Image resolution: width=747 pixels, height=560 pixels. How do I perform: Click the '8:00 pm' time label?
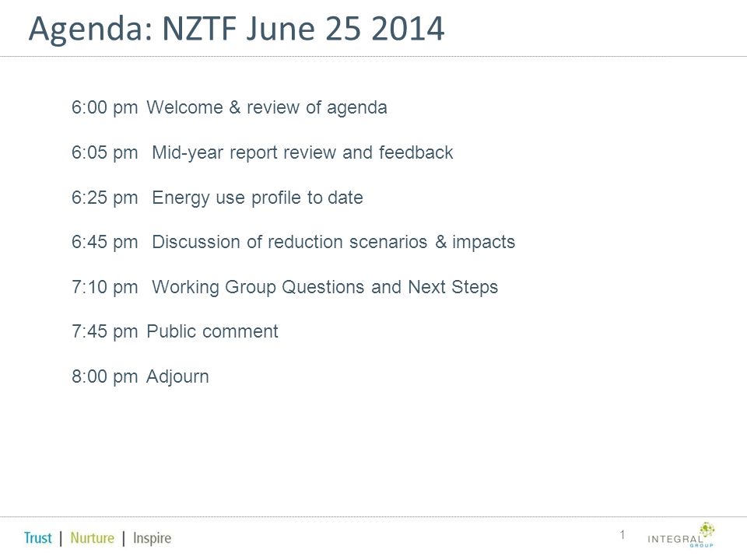click(x=105, y=377)
